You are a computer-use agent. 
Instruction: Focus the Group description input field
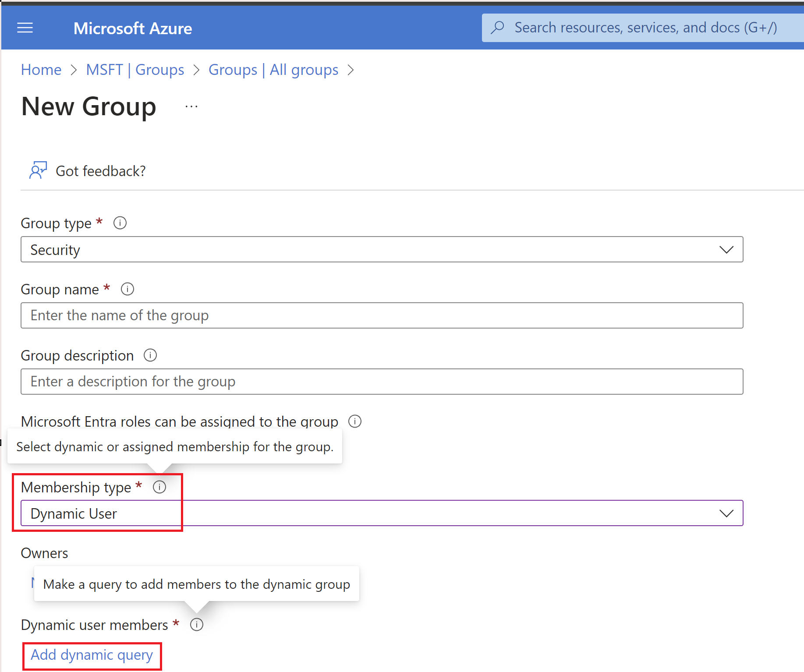point(381,382)
